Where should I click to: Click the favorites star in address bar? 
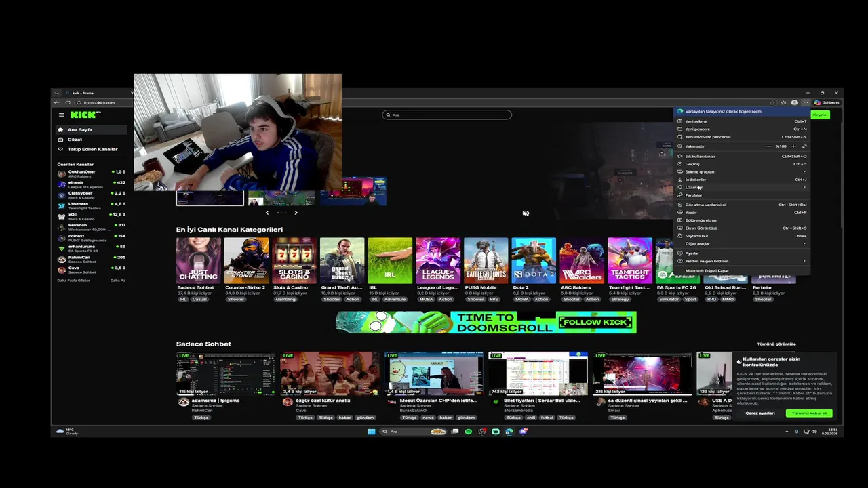tap(772, 102)
